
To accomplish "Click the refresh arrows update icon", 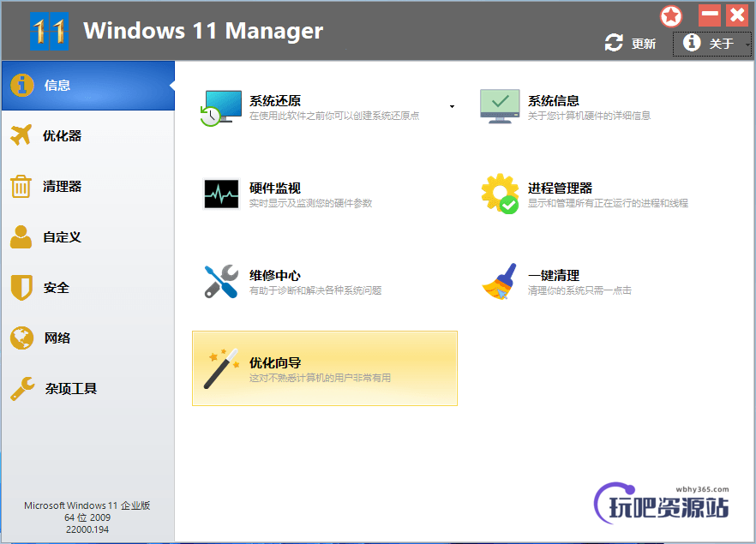I will coord(614,43).
